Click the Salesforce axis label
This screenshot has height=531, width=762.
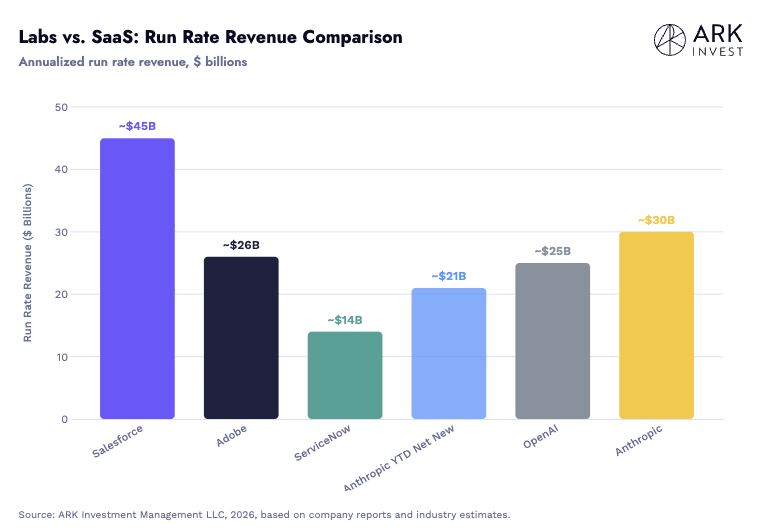pyautogui.click(x=118, y=441)
